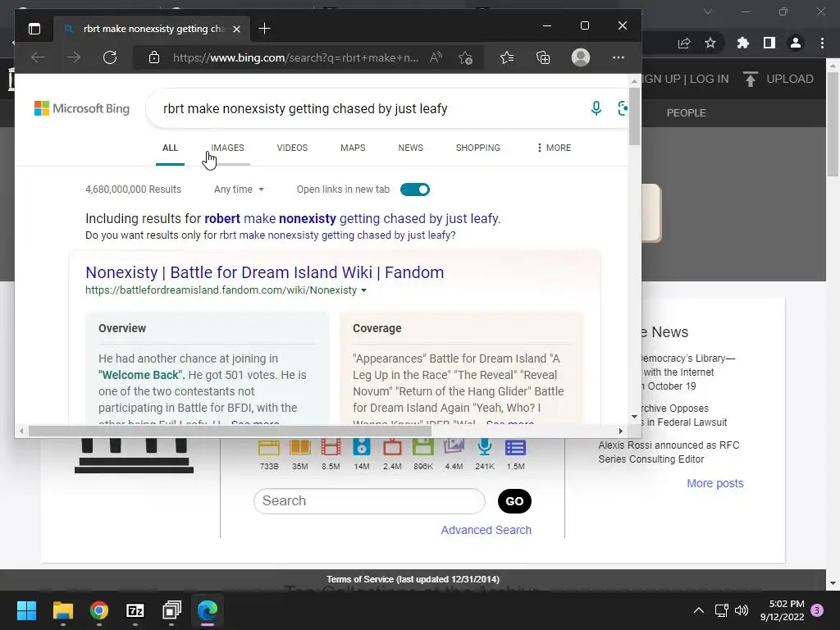Open the More posts link

coord(715,483)
